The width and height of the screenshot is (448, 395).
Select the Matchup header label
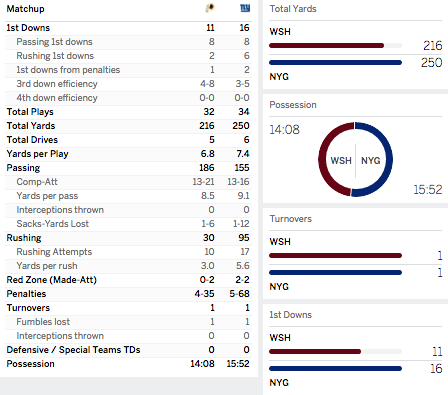coord(25,9)
